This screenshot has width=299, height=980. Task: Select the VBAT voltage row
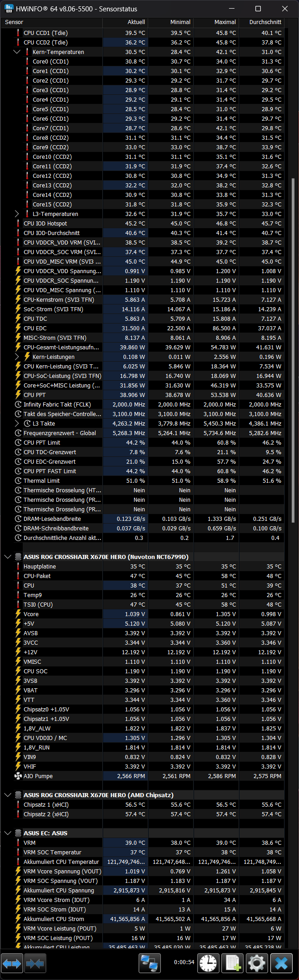click(x=143, y=690)
